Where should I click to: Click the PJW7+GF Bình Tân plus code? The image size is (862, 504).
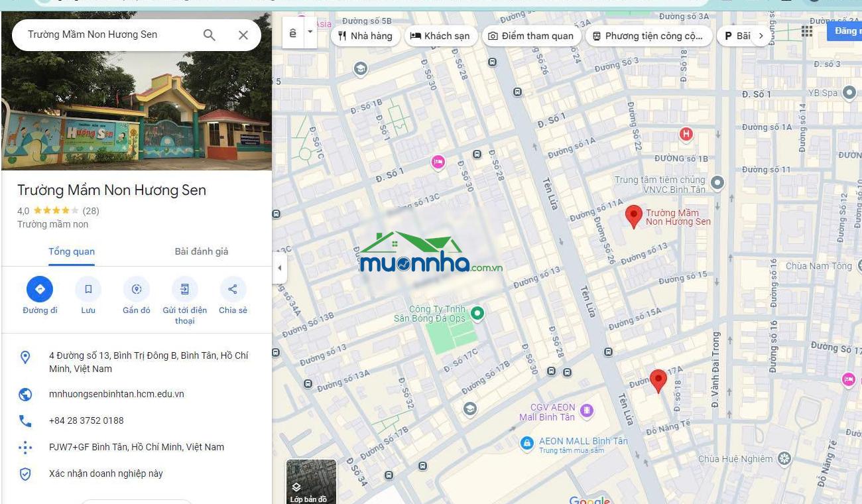click(x=137, y=447)
